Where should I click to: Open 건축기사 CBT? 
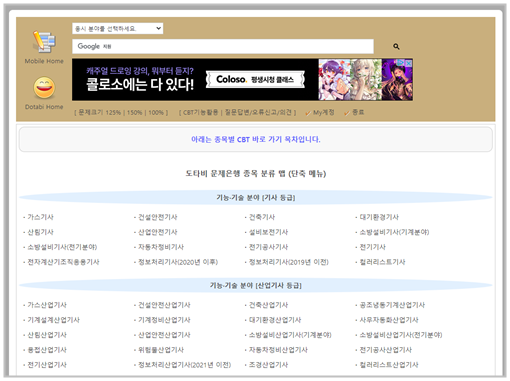coord(262,217)
